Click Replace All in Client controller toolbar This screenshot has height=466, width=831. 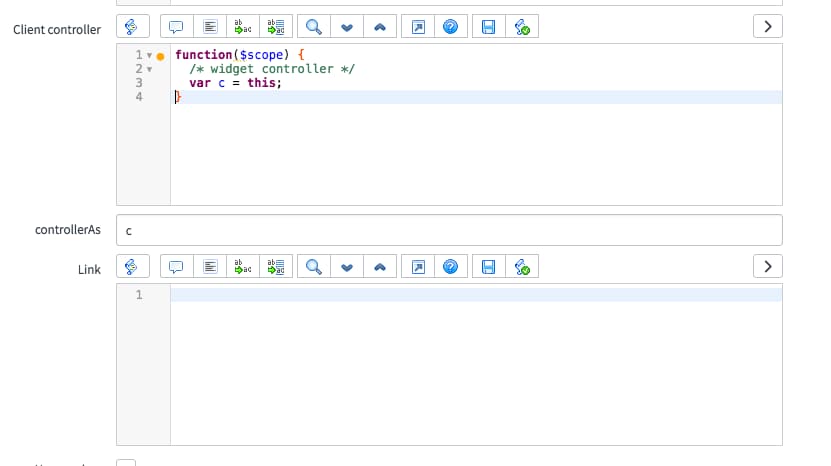tap(277, 28)
